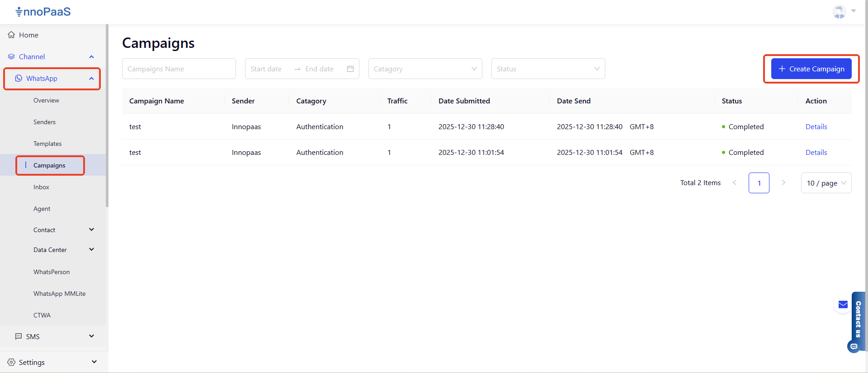Click the Create Campaign button
This screenshot has width=868, height=373.
pyautogui.click(x=811, y=69)
